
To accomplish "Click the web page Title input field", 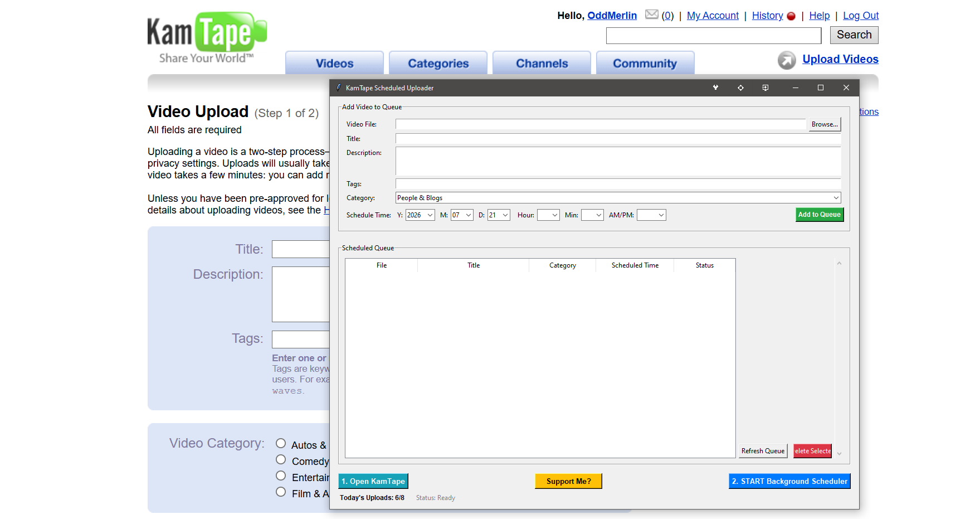I will pos(301,249).
